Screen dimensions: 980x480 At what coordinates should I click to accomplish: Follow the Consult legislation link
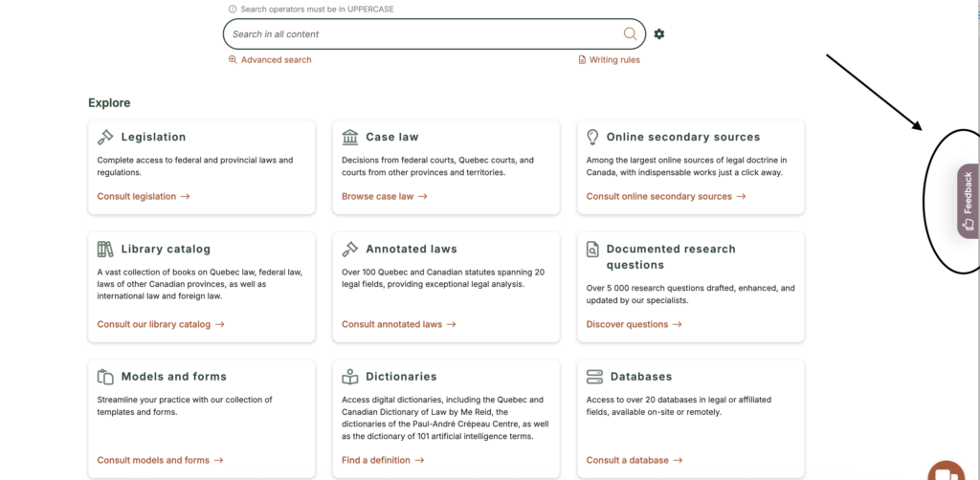point(144,196)
